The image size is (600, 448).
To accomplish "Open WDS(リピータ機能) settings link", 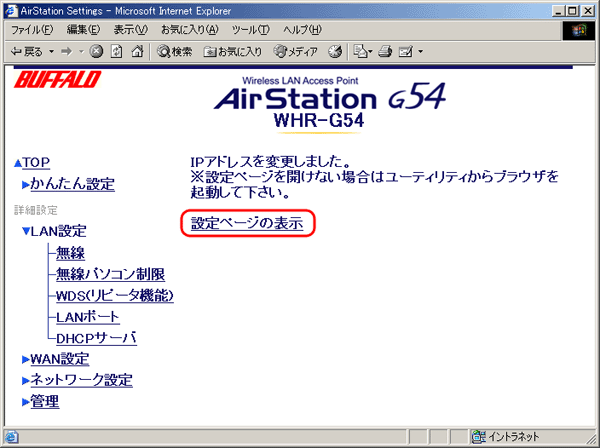I will coord(115,296).
